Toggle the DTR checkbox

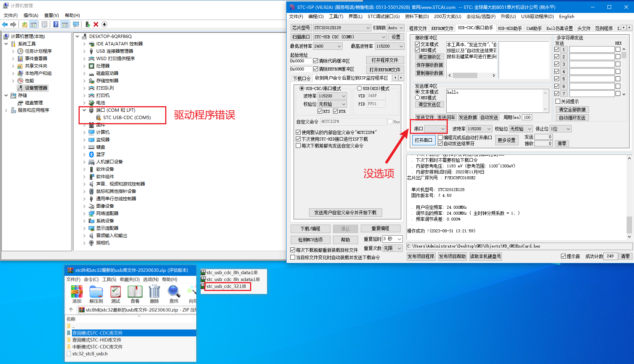click(x=336, y=111)
